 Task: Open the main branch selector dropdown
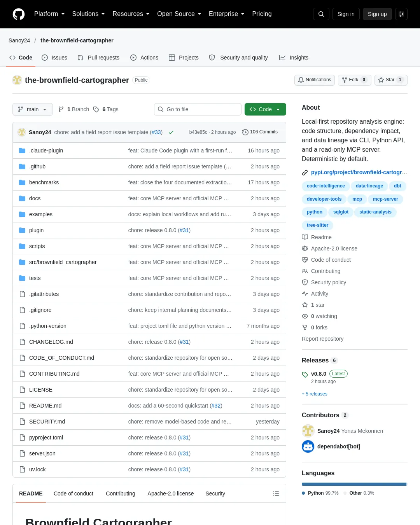(32, 109)
